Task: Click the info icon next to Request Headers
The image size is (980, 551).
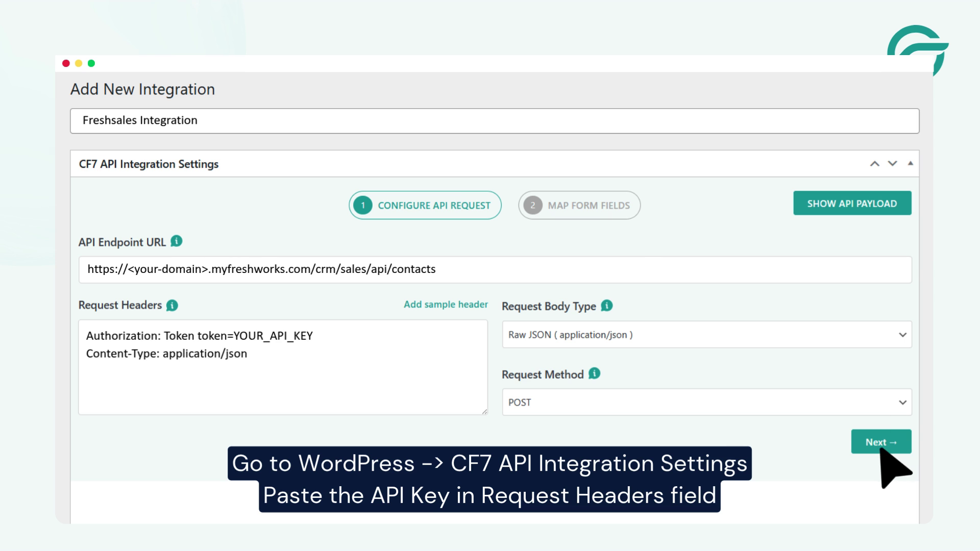Action: 172,305
